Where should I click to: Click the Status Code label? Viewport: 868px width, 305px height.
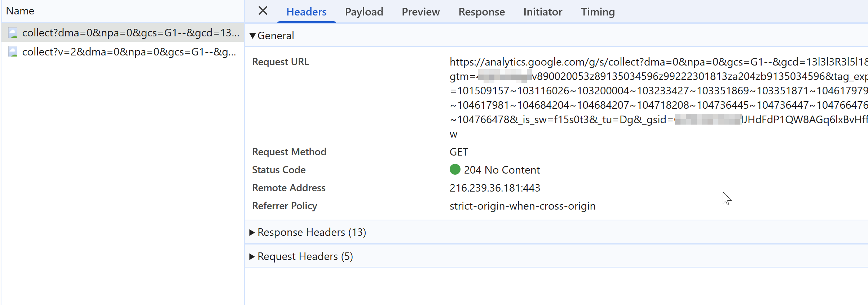point(279,170)
